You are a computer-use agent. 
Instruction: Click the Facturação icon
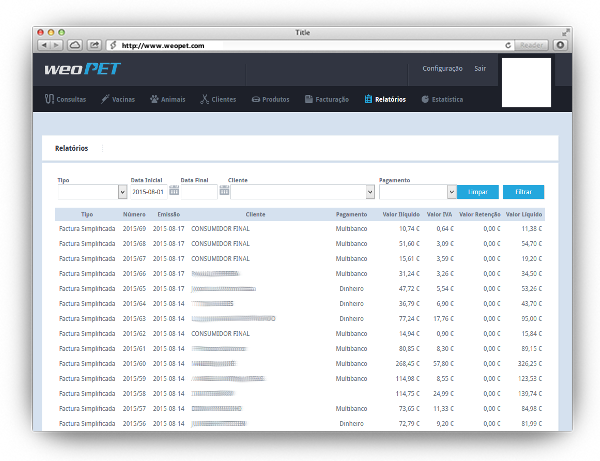click(x=308, y=100)
